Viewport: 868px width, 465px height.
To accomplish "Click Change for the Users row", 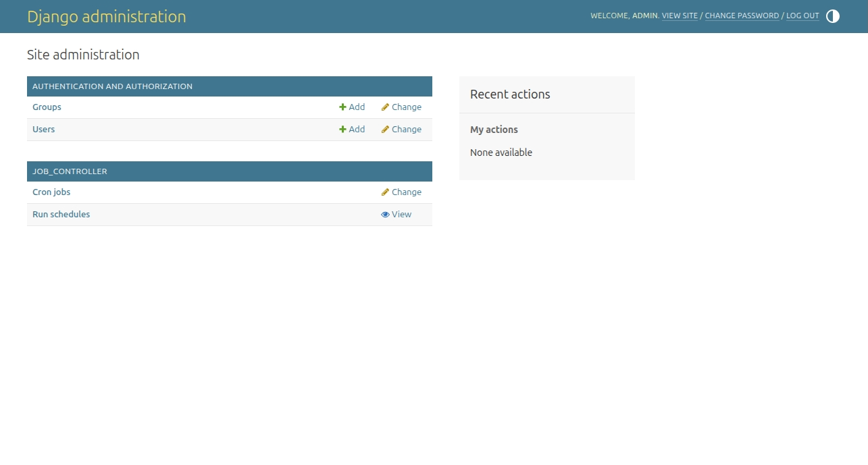I will [401, 130].
